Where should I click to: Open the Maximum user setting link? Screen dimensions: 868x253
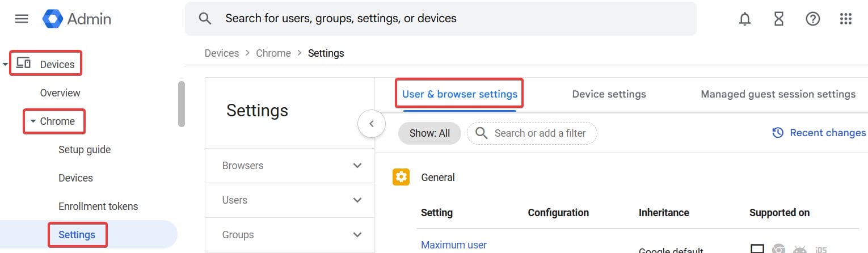click(454, 245)
